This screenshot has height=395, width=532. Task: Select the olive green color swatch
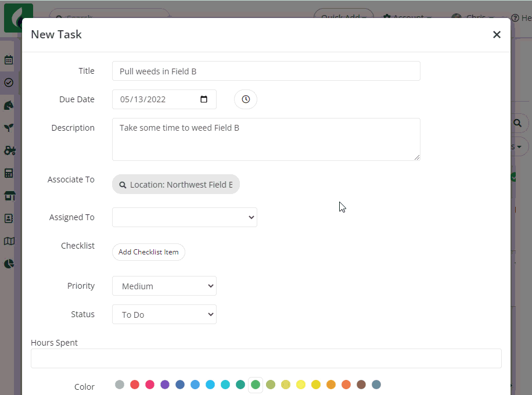pyautogui.click(x=271, y=385)
